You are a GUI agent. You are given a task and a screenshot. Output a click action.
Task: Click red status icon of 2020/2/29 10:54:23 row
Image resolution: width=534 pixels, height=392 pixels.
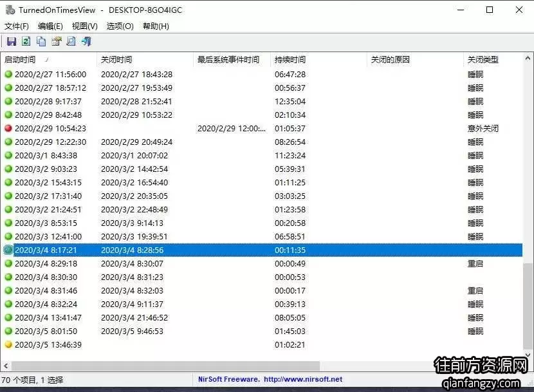point(8,128)
